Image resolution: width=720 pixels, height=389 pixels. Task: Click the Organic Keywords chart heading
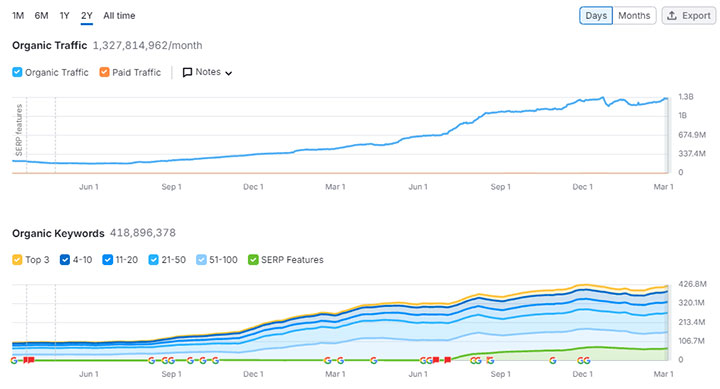pos(58,233)
